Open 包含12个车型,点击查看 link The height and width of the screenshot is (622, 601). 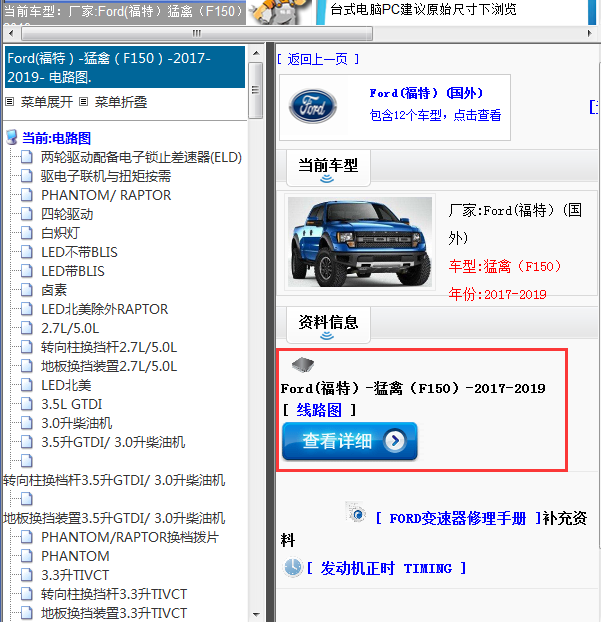[435, 115]
